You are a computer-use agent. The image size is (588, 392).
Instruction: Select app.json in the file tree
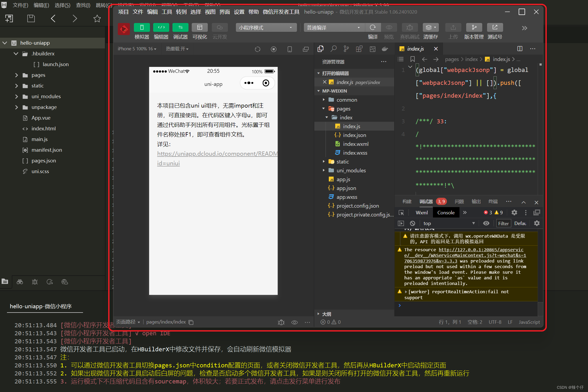(354, 188)
